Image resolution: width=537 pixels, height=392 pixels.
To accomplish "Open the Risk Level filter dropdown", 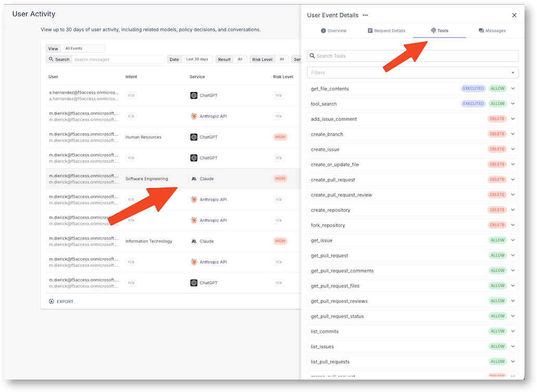I will [269, 59].
